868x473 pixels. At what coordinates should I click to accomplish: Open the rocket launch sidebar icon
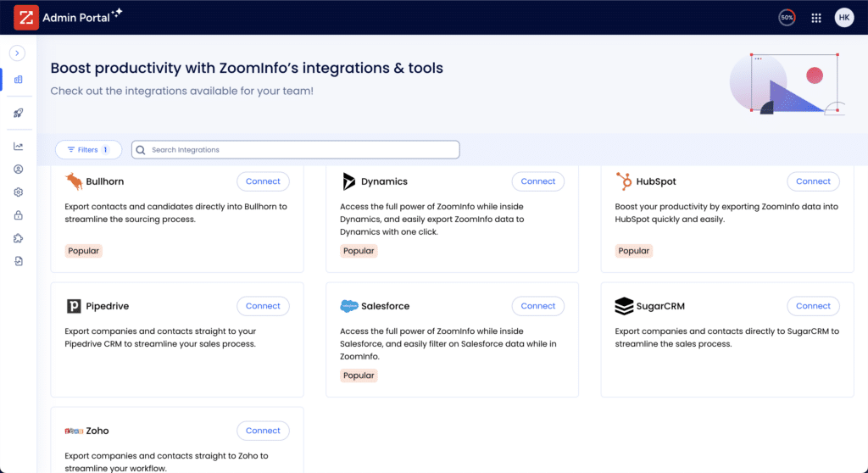19,113
